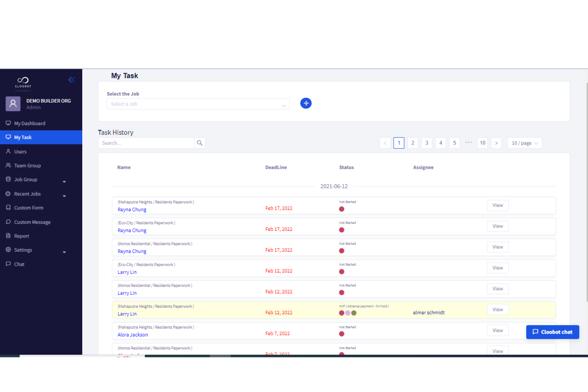Click the pagination ellipsis jump button
588x392 pixels.
[468, 142]
